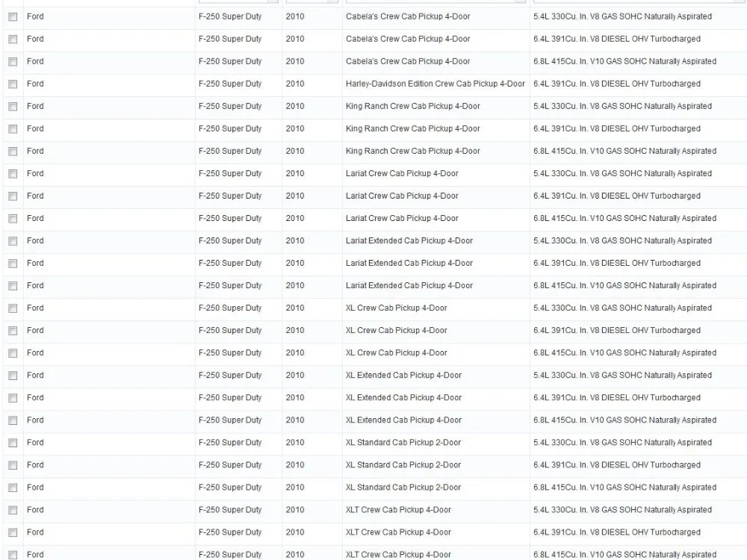
Task: Check the XLT Crew Cab 6.4L diesel row checkbox
Action: point(13,532)
